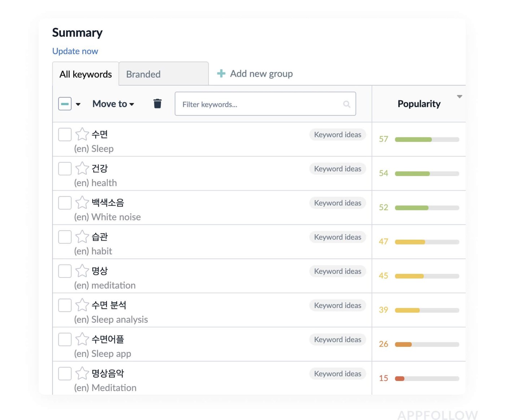
Task: Open the Move to dropdown
Action: [x=113, y=104]
